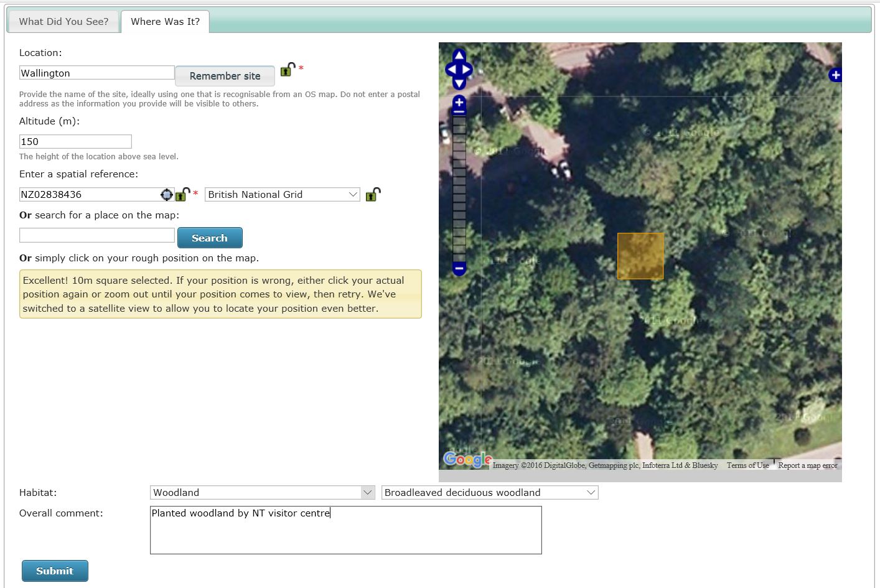Click the orange selected square on the map

(640, 256)
